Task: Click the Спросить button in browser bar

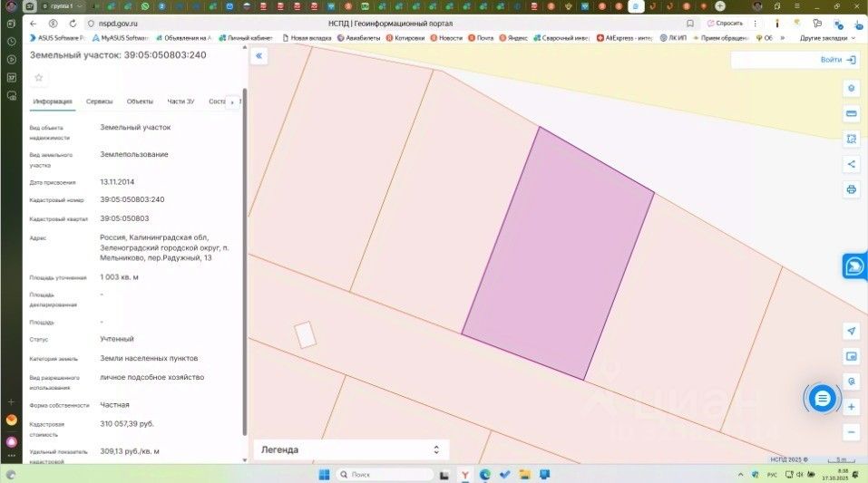Action: [x=725, y=23]
